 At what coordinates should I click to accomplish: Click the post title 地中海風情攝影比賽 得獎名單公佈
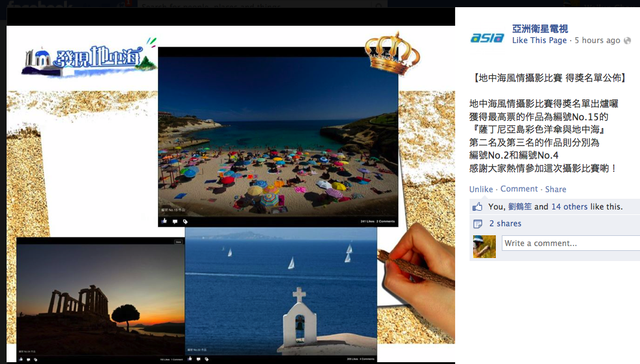click(x=550, y=78)
